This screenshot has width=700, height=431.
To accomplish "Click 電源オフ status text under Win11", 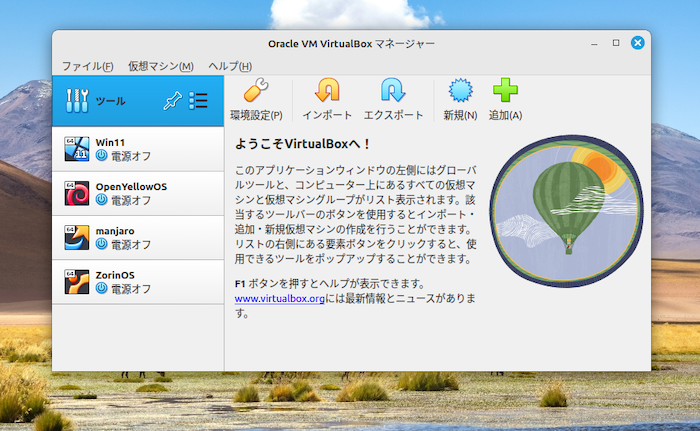I will (131, 156).
